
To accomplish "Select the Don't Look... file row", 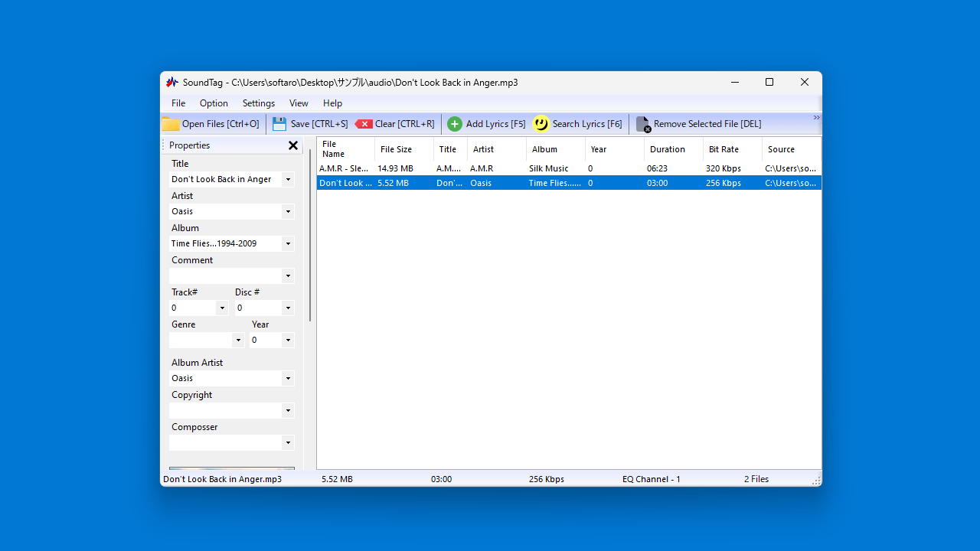I will tap(569, 183).
